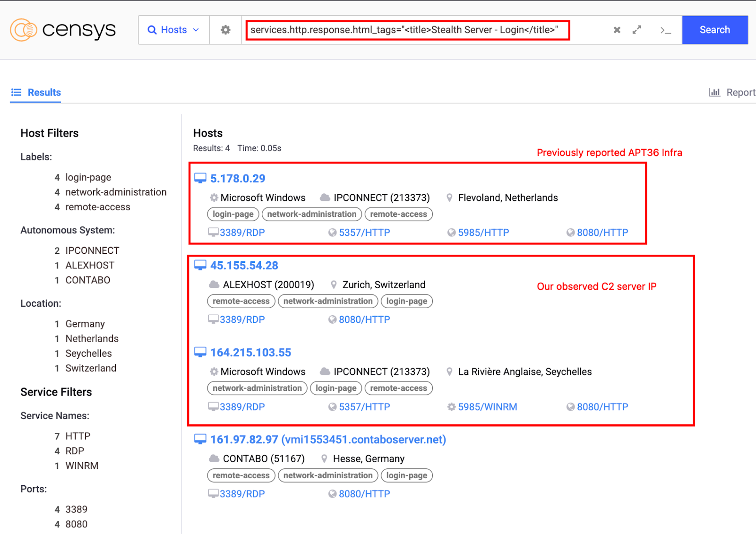Open 8080/HTTP service of 164.215.103.55
The width and height of the screenshot is (756, 534).
pyautogui.click(x=602, y=406)
